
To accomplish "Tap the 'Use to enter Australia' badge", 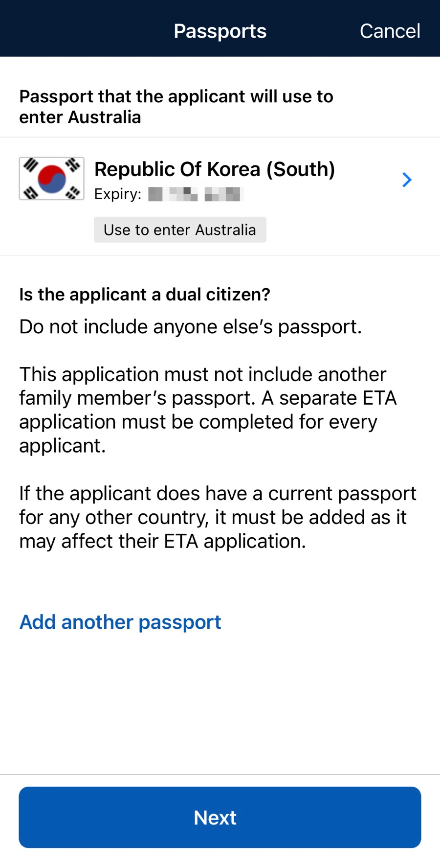I will [180, 229].
